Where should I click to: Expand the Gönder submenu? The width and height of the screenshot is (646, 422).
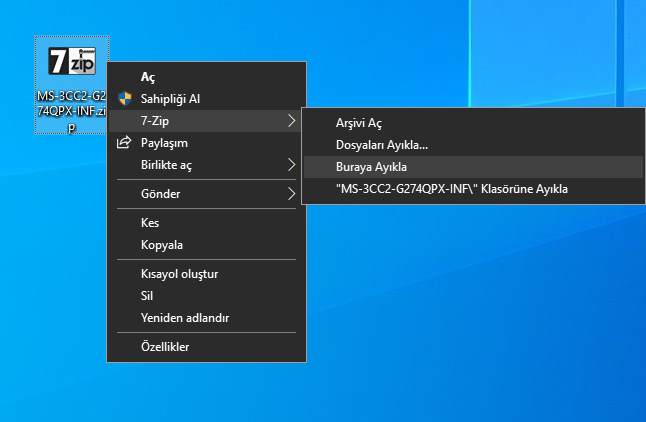tap(206, 194)
